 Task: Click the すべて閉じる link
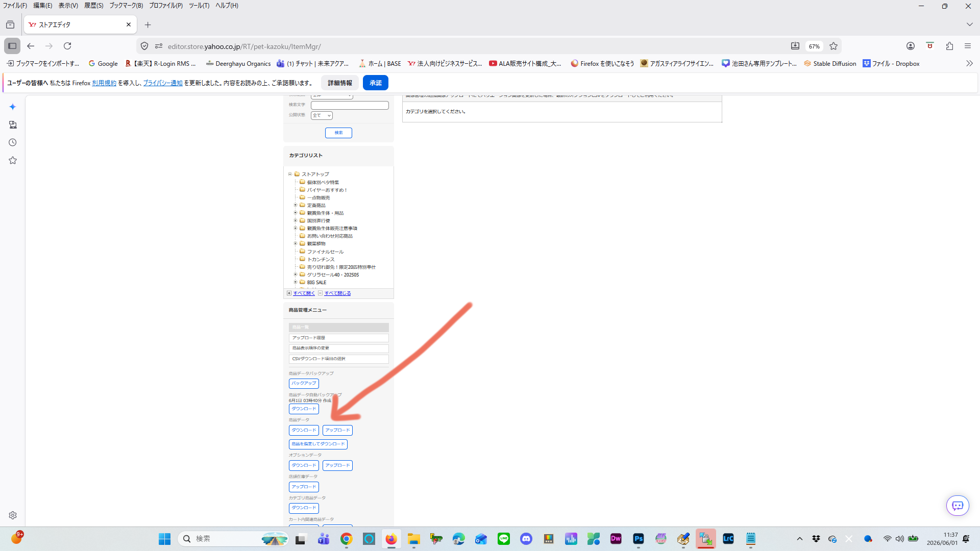coord(337,293)
